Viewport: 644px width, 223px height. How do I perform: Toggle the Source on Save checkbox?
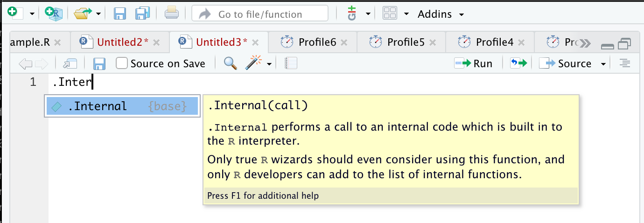coord(122,63)
